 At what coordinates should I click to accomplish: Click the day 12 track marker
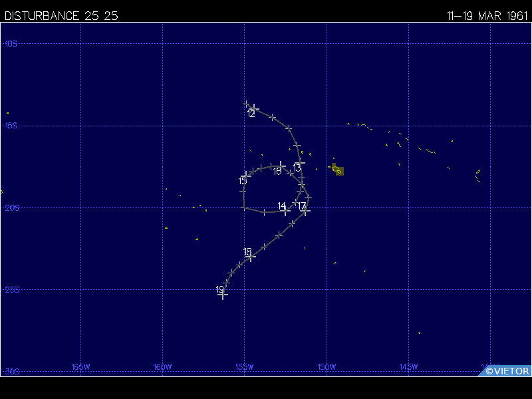254,108
